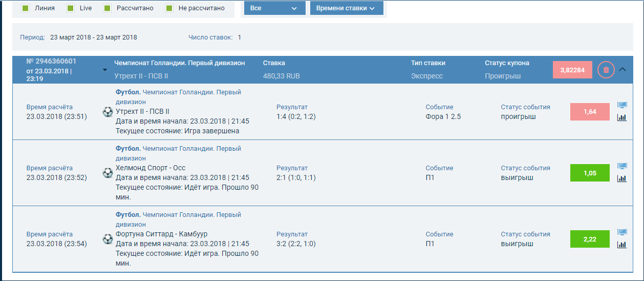
Task: Click the small arrow next to coupon date
Action: (105, 70)
